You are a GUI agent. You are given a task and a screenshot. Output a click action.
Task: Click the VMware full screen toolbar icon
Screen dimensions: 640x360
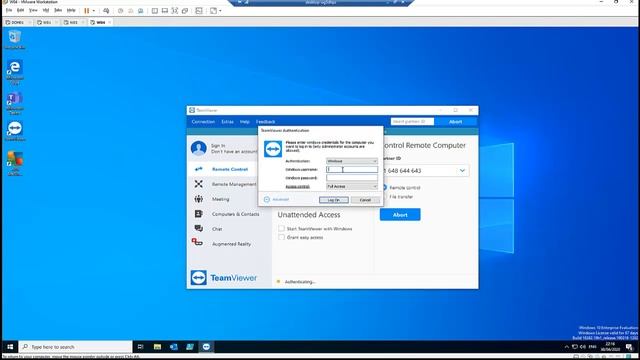[x=175, y=11]
